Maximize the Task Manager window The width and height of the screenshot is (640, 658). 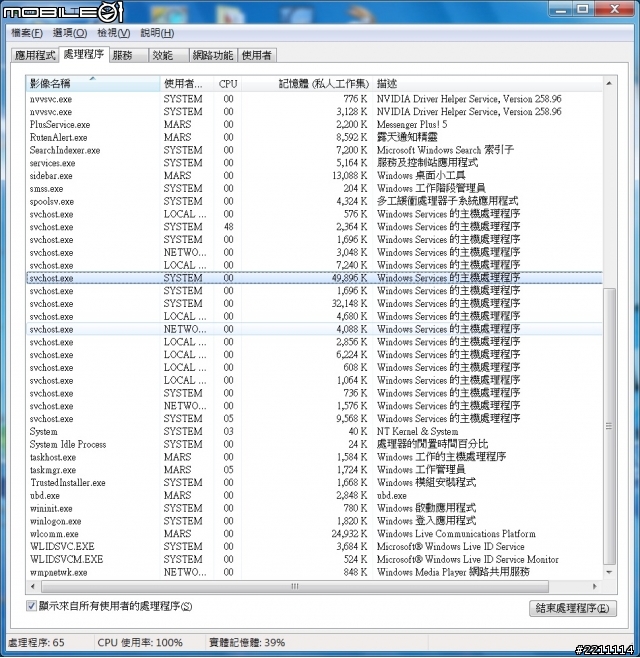[x=583, y=8]
